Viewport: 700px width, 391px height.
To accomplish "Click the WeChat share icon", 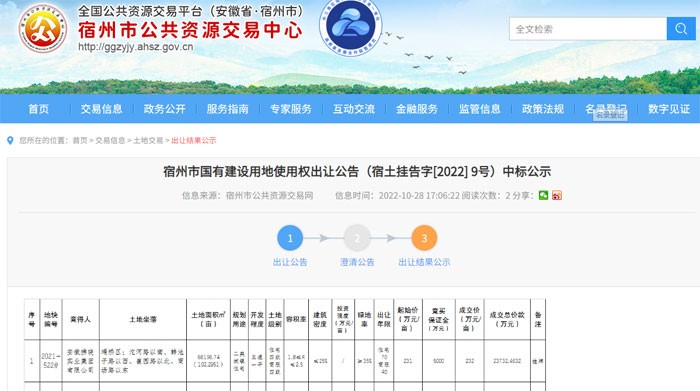I will click(543, 196).
